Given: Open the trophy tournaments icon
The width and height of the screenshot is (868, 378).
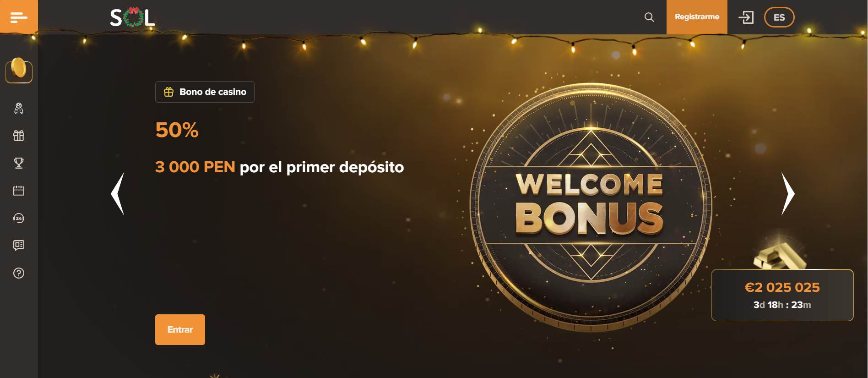Looking at the screenshot, I should [19, 163].
